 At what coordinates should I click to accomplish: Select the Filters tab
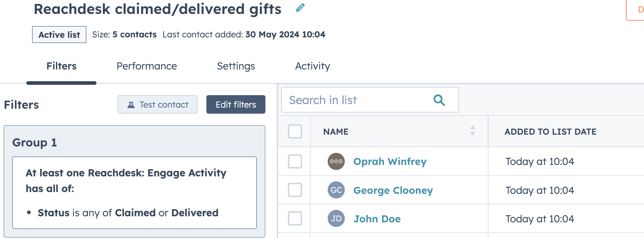[61, 66]
